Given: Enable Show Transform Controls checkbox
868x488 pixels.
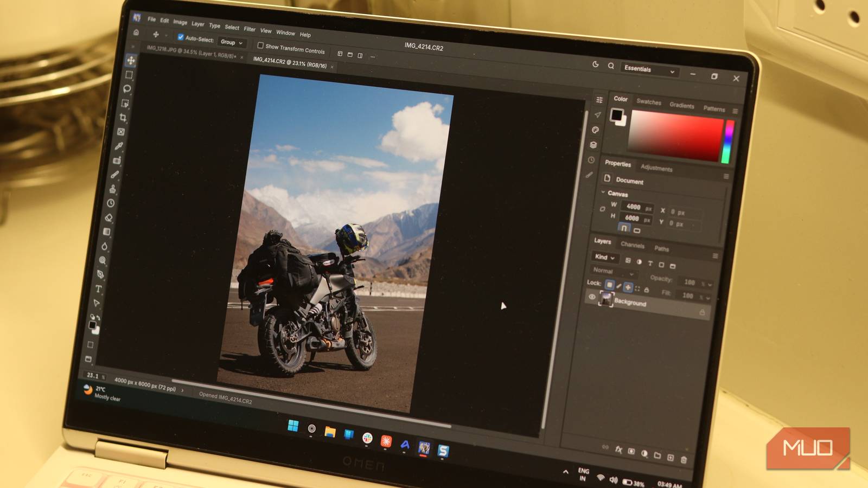Looking at the screenshot, I should 260,46.
